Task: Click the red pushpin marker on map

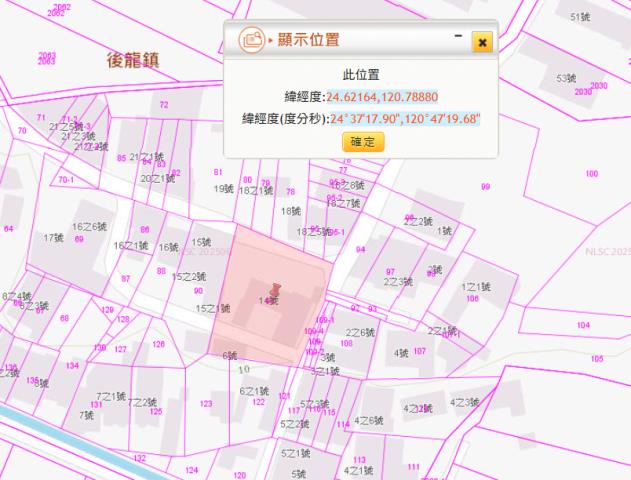Action: coord(275,290)
